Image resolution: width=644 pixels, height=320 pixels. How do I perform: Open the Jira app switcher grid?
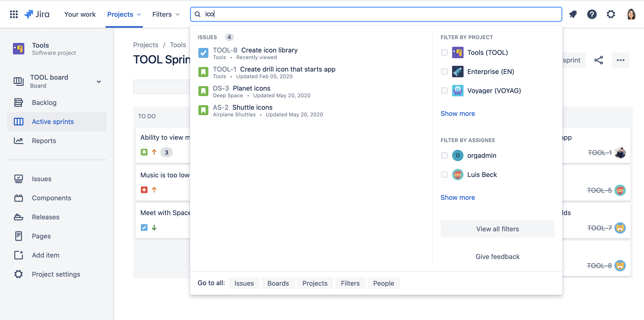click(14, 14)
